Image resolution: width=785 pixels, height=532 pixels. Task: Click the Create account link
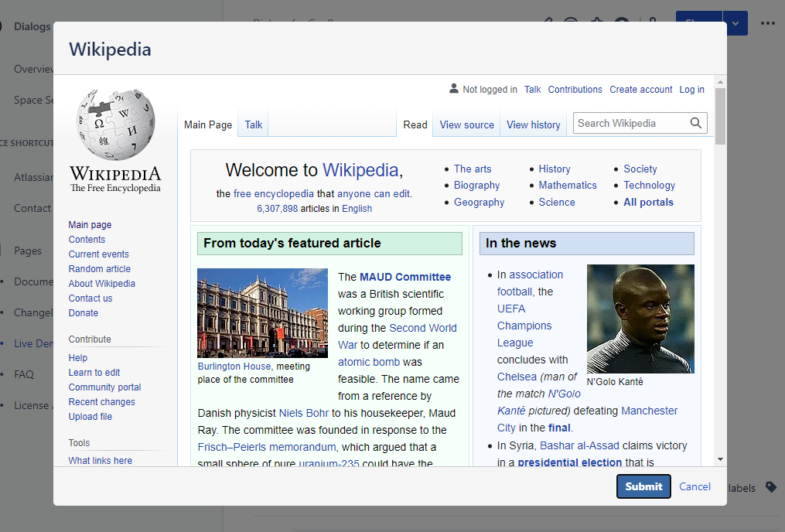[x=640, y=89]
